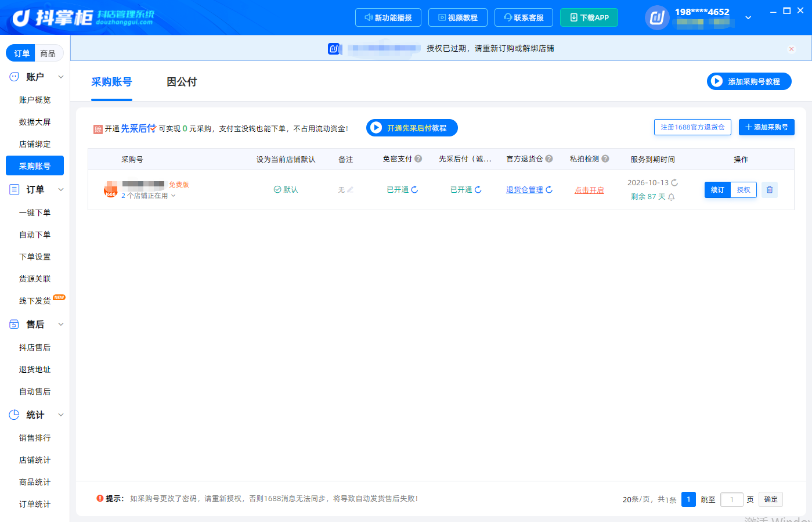
Task: Open 线下发货 in the sidebar
Action: click(x=35, y=301)
